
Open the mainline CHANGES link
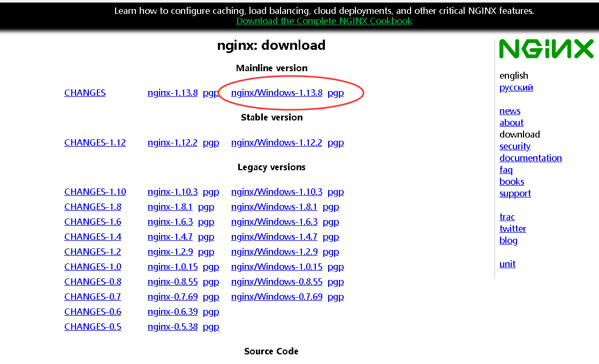click(x=85, y=93)
